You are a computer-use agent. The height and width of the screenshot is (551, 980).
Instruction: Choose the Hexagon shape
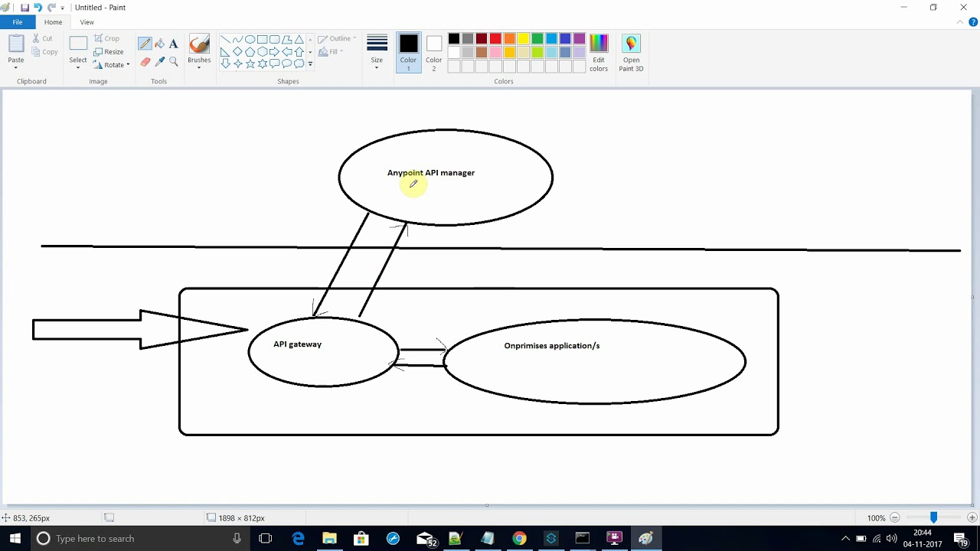tap(262, 52)
